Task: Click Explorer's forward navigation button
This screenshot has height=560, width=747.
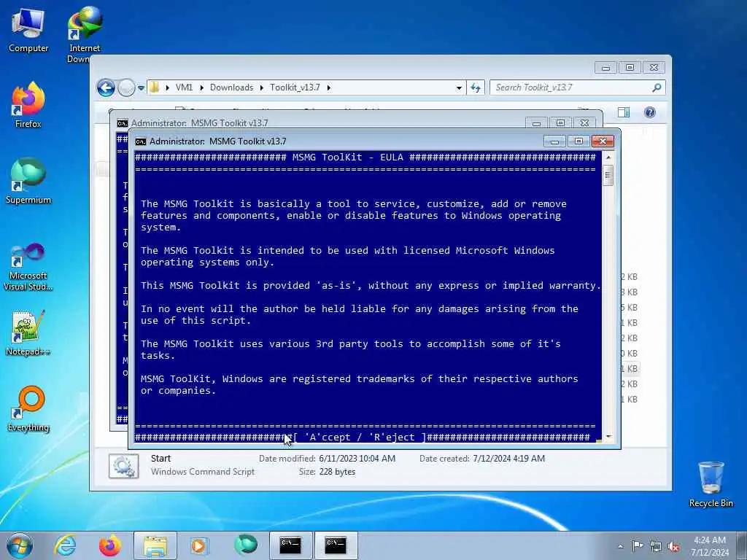Action: (126, 87)
